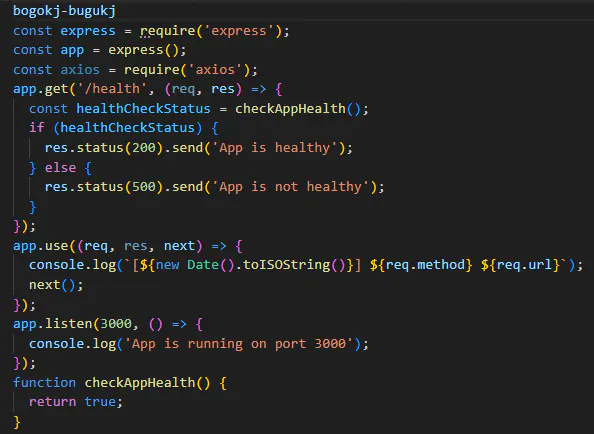Click the axios variable name

coord(80,70)
